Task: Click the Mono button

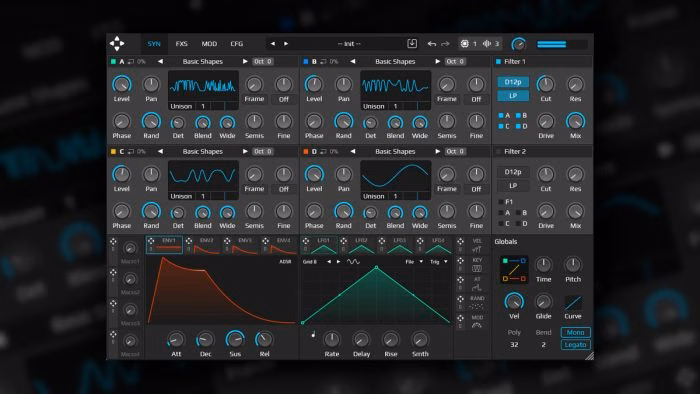Action: click(x=575, y=332)
